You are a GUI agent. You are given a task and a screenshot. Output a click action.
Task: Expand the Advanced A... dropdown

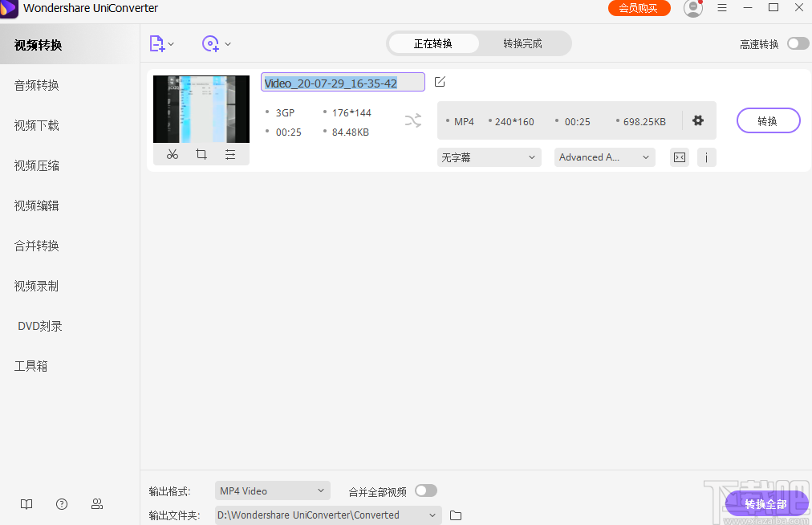pyautogui.click(x=604, y=157)
